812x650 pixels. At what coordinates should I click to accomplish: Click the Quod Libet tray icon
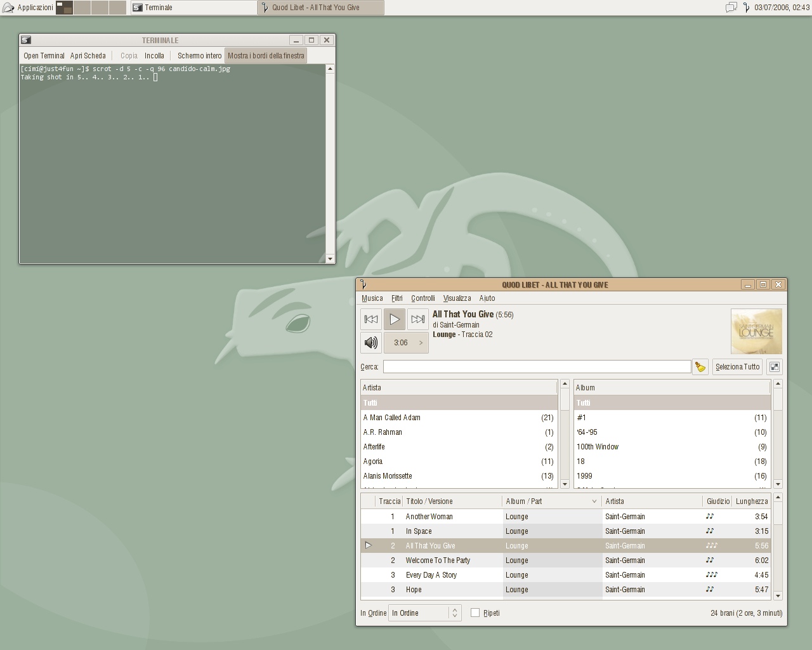click(747, 8)
